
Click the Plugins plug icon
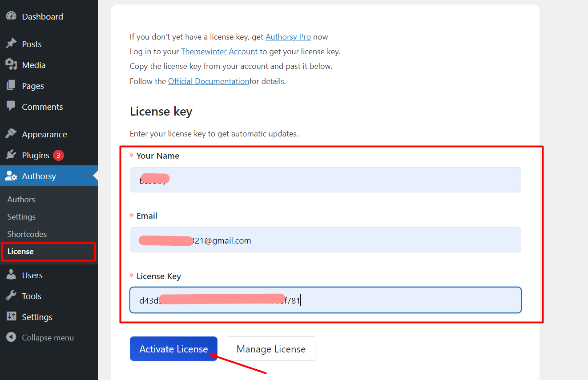[11, 155]
